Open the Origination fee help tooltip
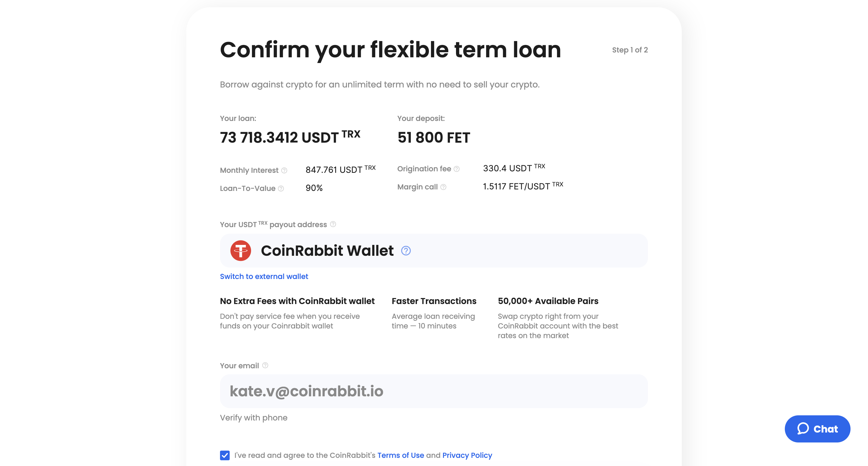The image size is (868, 466). 457,169
